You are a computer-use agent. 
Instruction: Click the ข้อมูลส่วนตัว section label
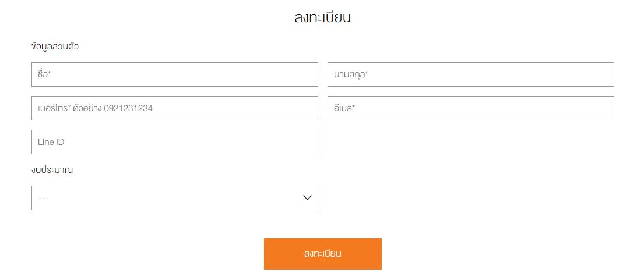(x=55, y=47)
